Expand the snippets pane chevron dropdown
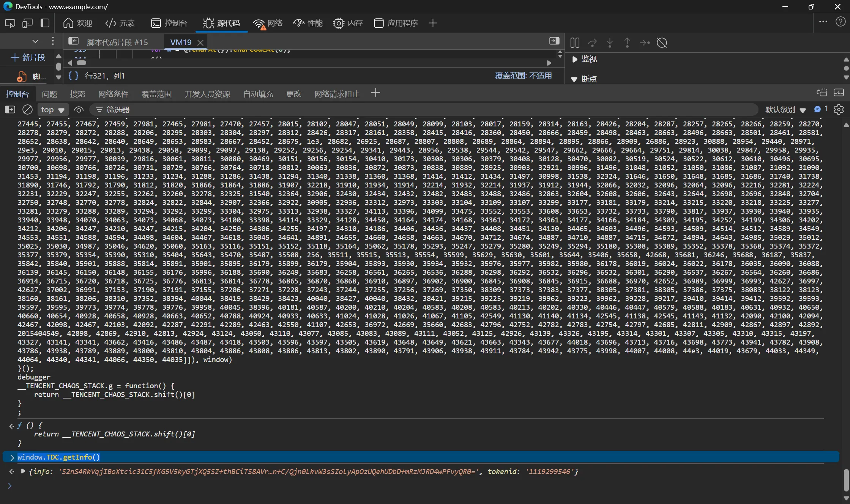850x504 pixels. pyautogui.click(x=35, y=41)
